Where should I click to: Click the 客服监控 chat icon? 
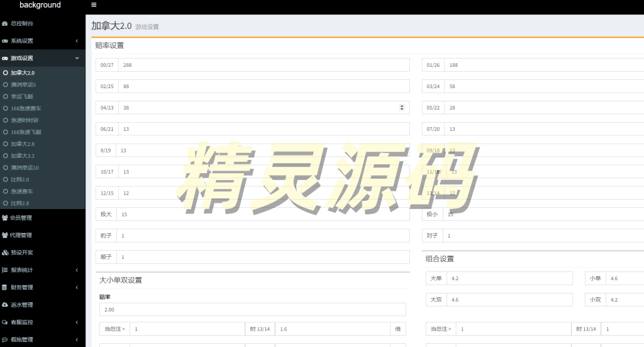[5, 322]
